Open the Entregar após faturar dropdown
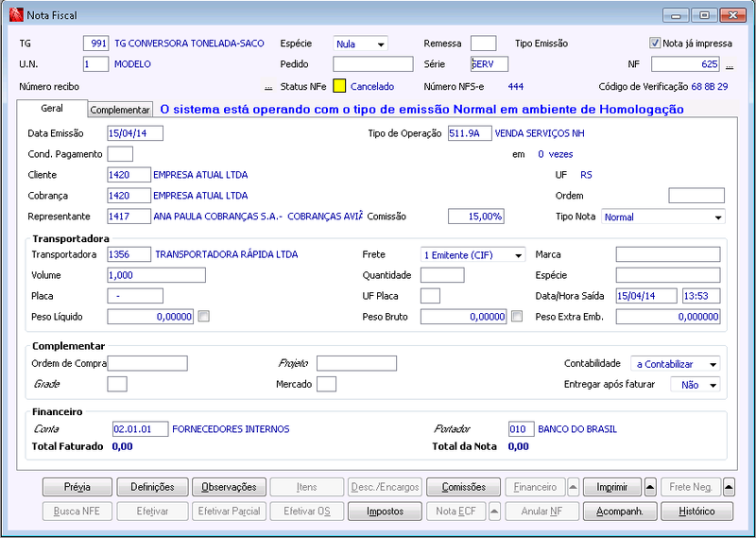 (x=696, y=385)
